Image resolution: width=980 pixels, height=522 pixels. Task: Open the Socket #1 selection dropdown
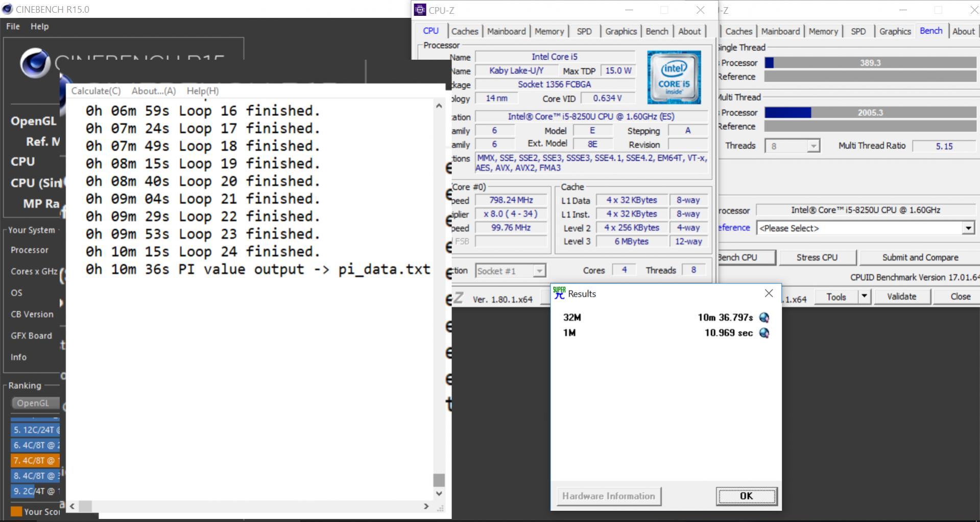pos(510,271)
